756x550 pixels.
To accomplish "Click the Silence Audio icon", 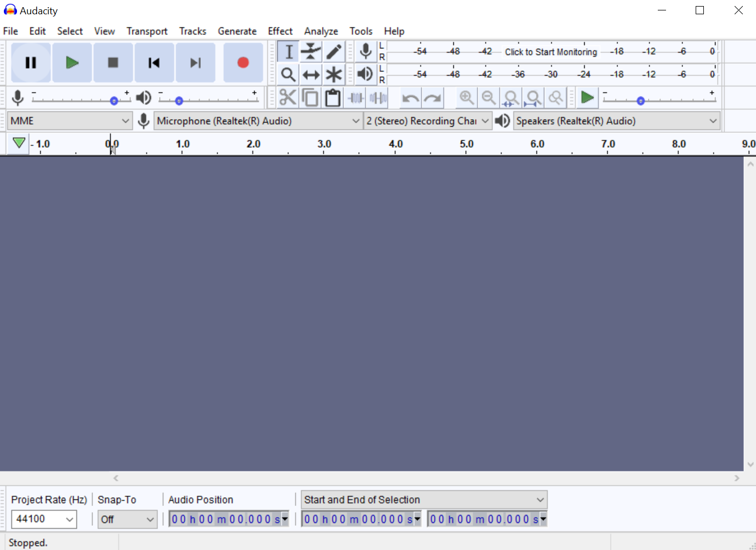I will pyautogui.click(x=378, y=98).
